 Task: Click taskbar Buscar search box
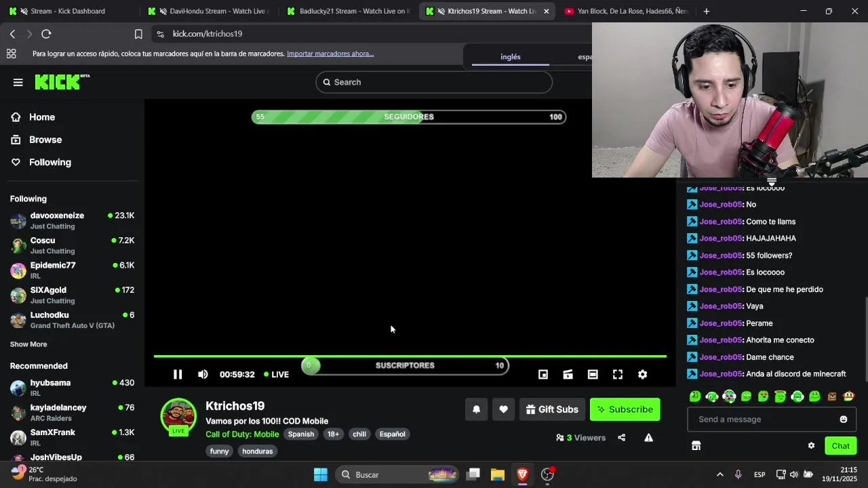coord(397,474)
